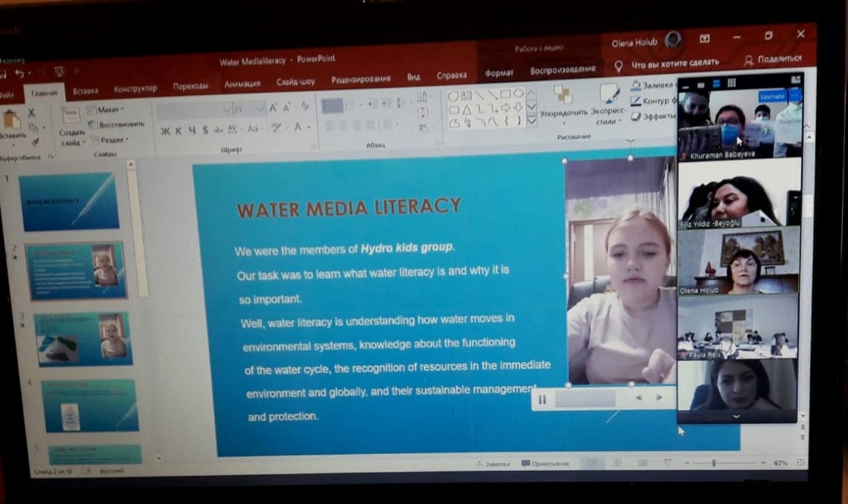This screenshot has height=504, width=848.
Task: Pick the oval shape in the shapes gallery
Action: 518,94
